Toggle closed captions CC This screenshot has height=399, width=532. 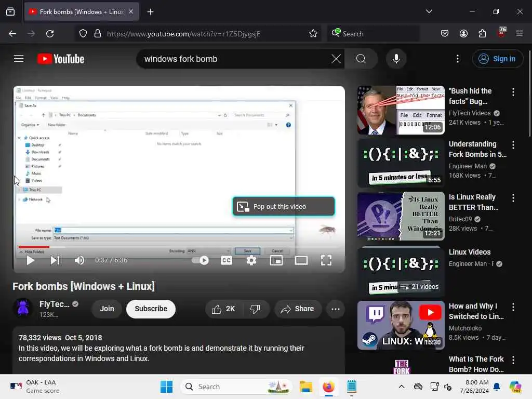[227, 260]
